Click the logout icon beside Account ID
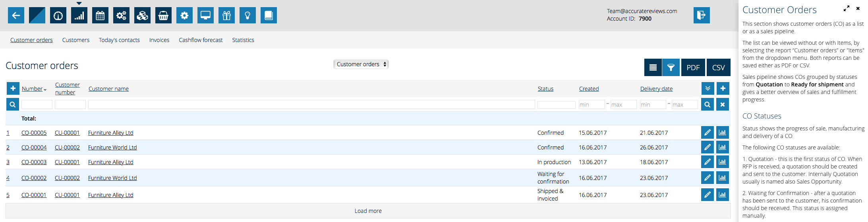This screenshot has width=868, height=222. (x=701, y=15)
